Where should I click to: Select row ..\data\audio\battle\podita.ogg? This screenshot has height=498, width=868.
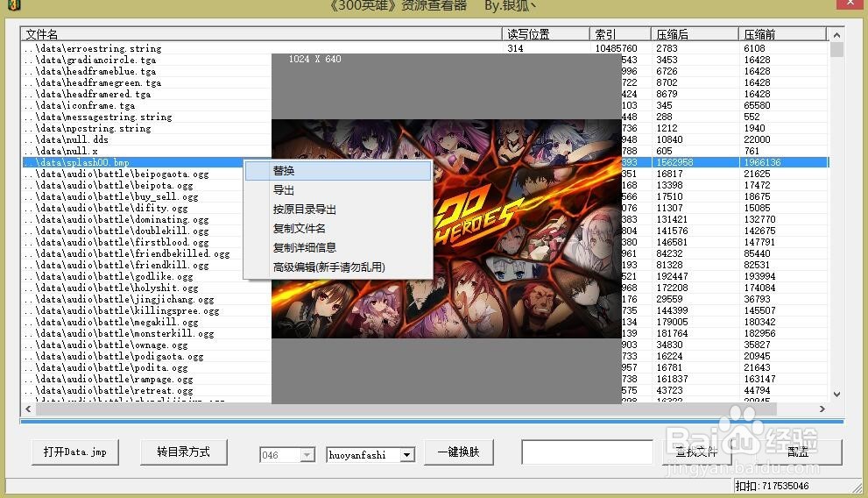tap(425, 367)
